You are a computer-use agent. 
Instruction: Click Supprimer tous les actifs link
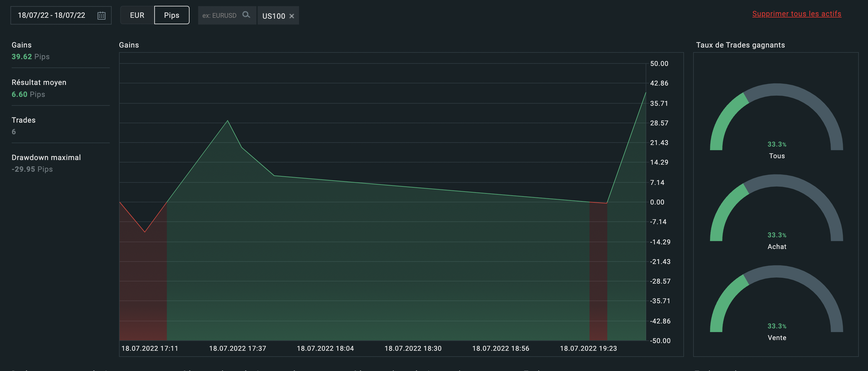click(797, 14)
